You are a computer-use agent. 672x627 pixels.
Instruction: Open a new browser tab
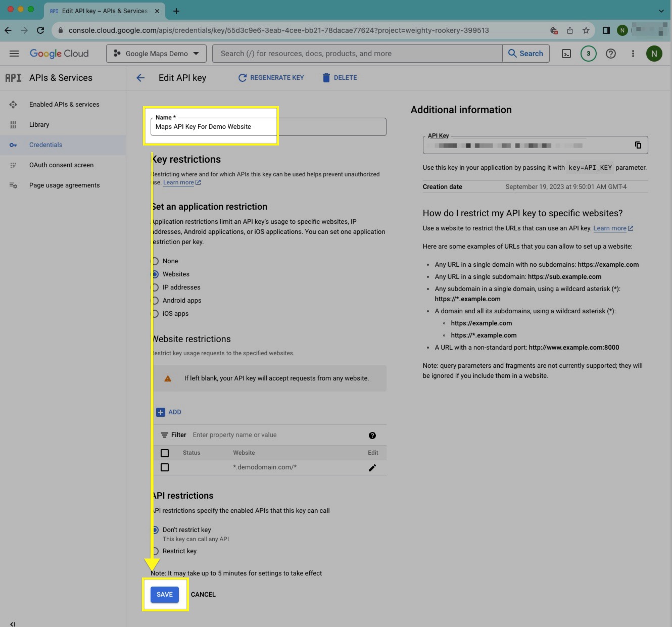[176, 11]
